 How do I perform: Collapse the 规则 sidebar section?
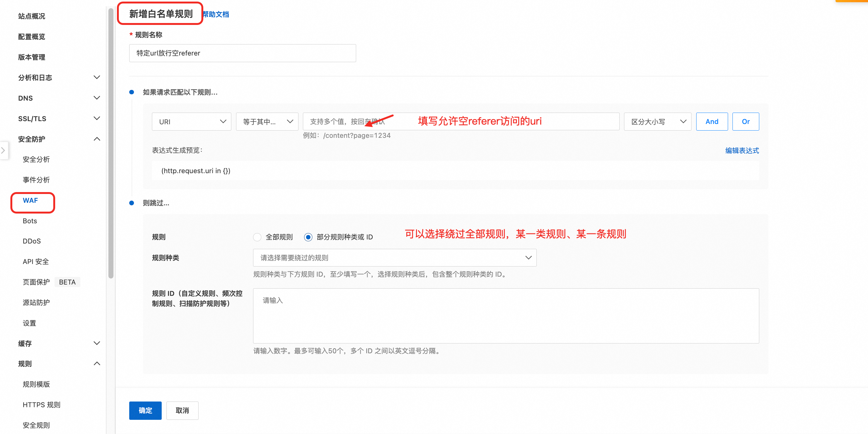pos(96,364)
